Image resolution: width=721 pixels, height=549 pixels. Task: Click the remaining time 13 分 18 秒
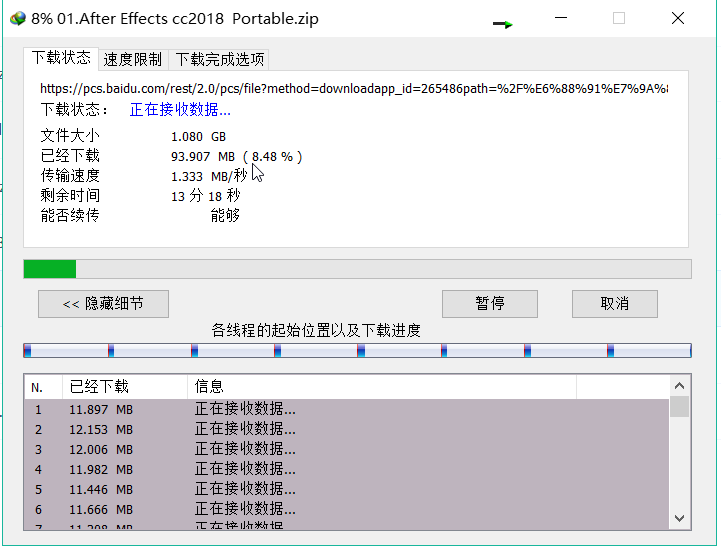[x=206, y=196]
